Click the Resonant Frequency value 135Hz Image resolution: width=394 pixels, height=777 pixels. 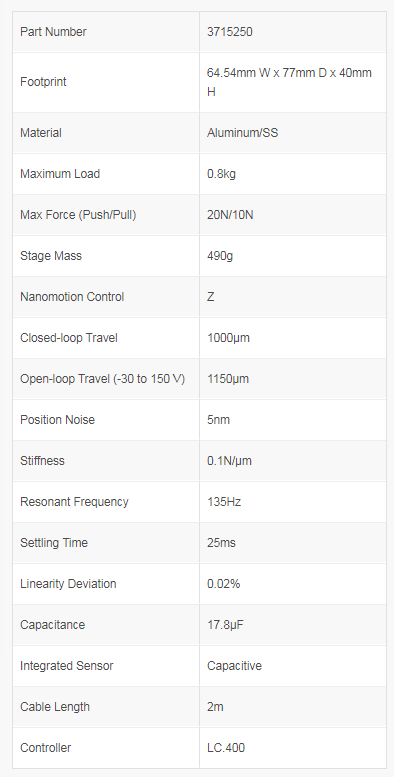224,502
